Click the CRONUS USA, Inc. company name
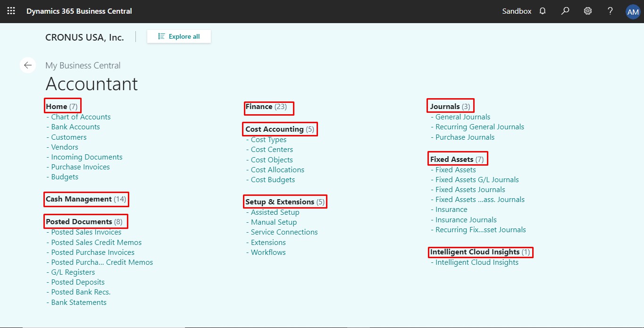644x328 pixels. (x=84, y=37)
